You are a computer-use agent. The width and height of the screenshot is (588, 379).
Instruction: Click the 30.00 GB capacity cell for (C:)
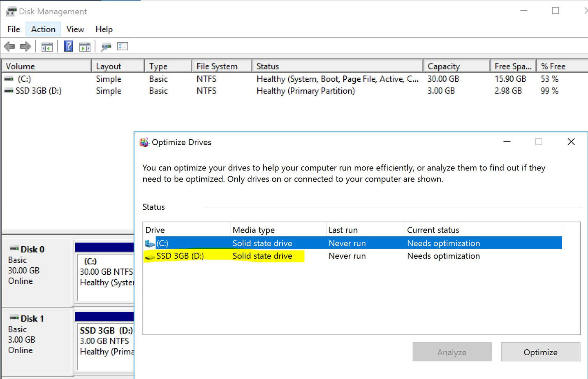443,79
